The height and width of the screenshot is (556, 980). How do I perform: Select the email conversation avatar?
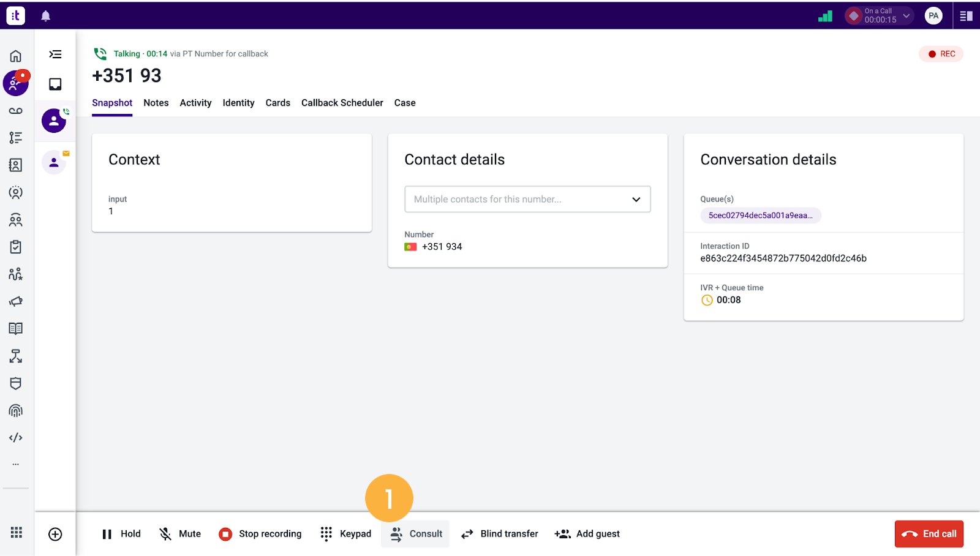(54, 162)
